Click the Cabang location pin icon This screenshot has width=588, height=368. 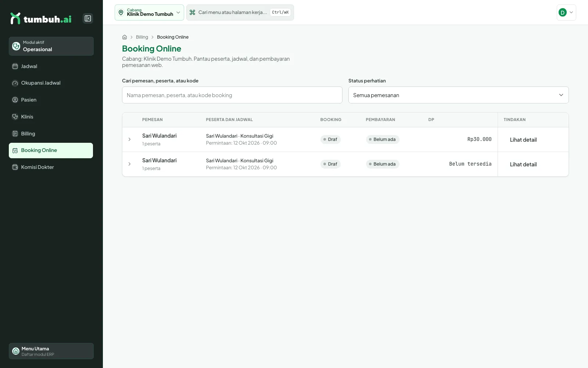(x=121, y=13)
